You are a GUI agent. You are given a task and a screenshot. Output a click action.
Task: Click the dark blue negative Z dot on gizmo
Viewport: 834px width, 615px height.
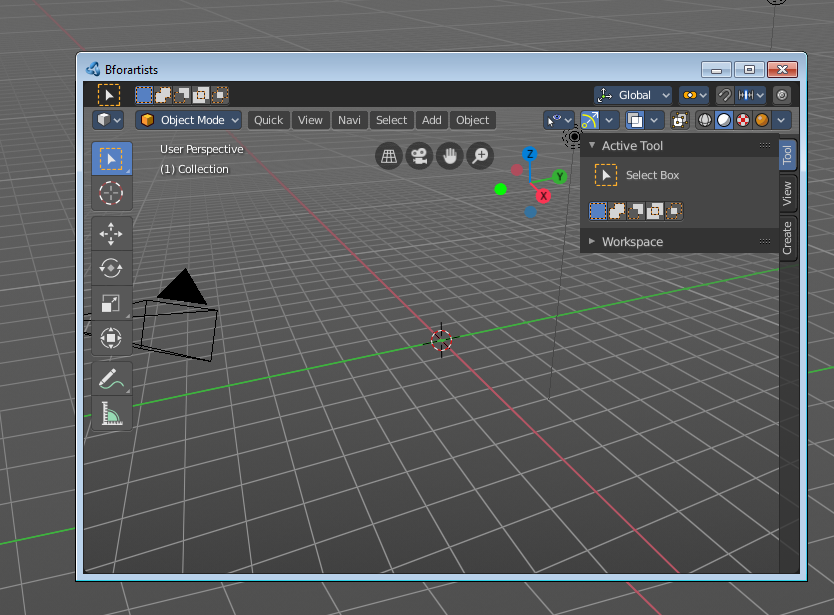[x=530, y=212]
